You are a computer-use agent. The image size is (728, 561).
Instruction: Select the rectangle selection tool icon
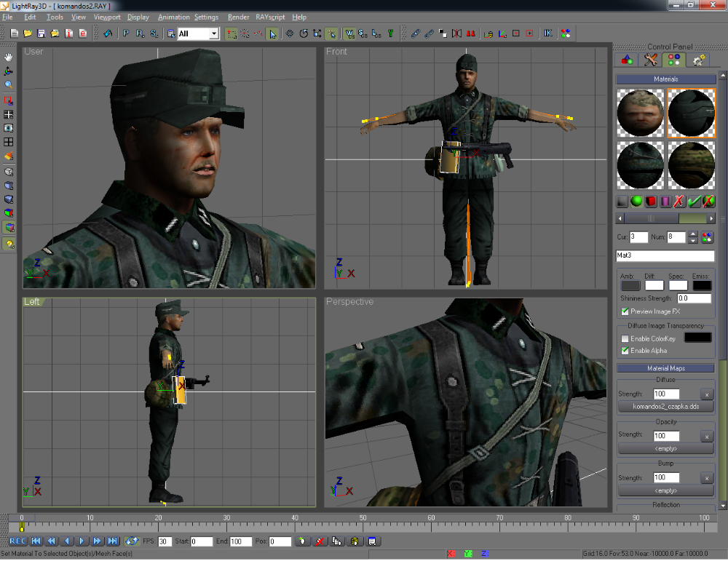pos(231,33)
